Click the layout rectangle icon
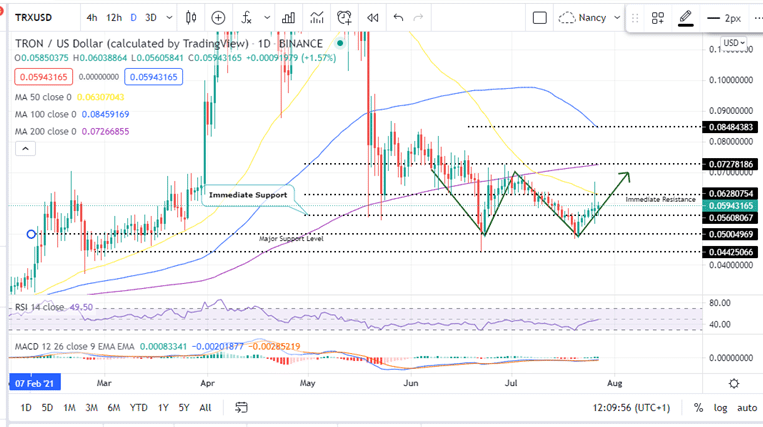The image size is (763, 427). 540,18
